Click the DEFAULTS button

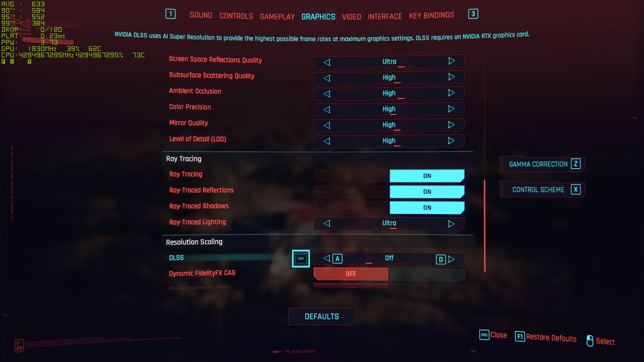click(x=322, y=316)
